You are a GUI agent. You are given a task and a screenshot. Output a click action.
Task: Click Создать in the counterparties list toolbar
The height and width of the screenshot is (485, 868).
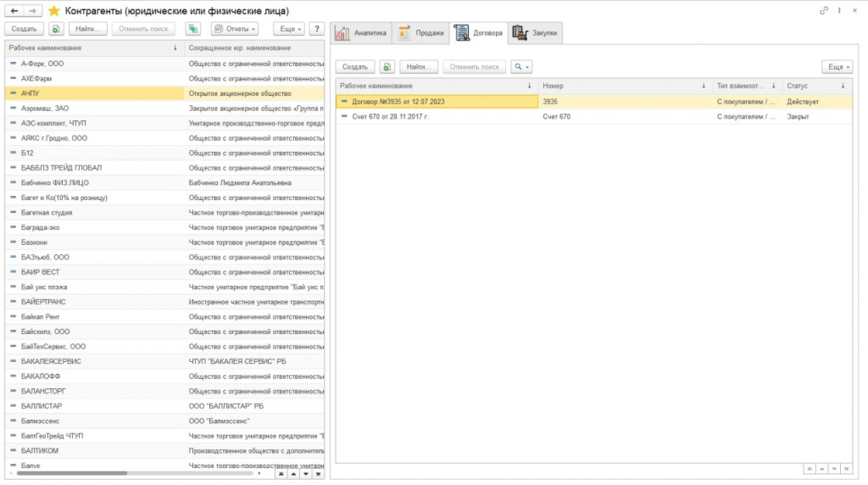pos(24,29)
